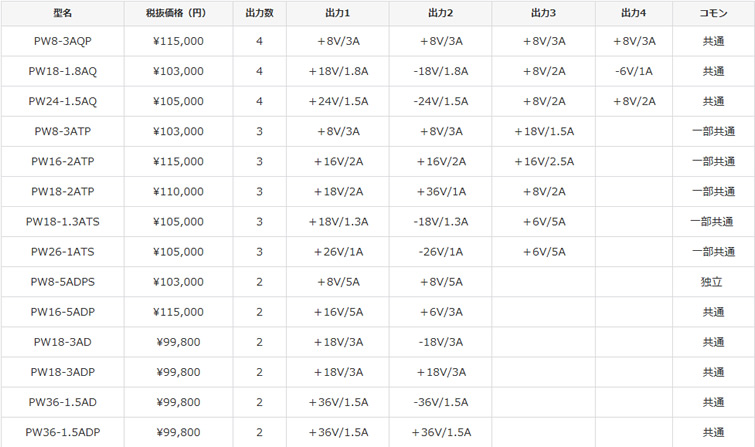Click the コモン column header
This screenshot has height=447, width=755.
(714, 13)
